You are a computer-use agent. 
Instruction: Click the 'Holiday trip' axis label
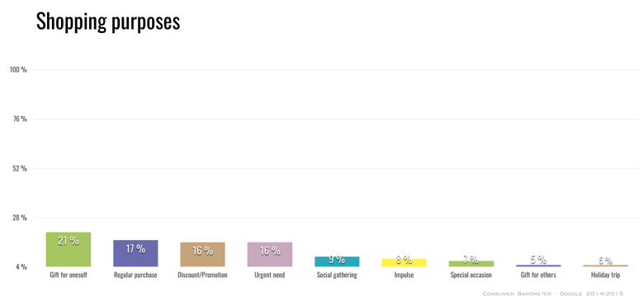click(605, 275)
